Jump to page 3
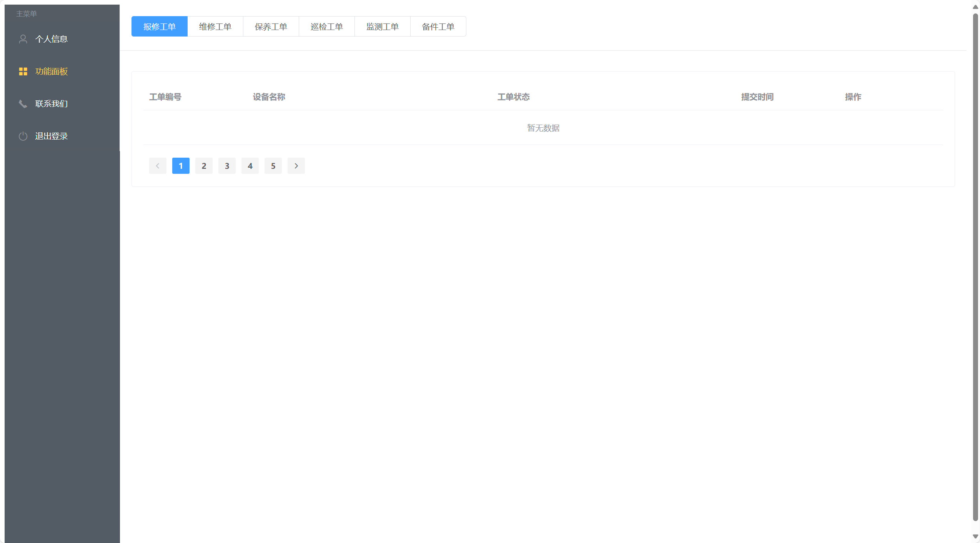 [227, 166]
